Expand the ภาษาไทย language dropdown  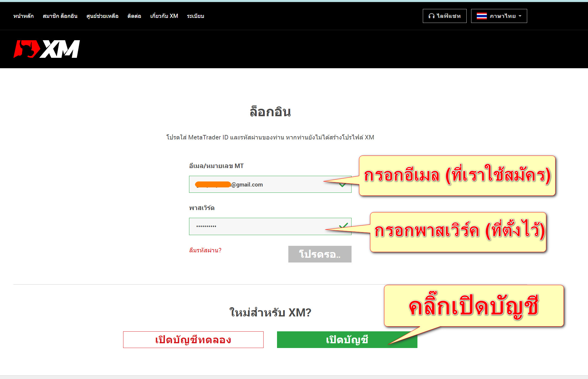[x=499, y=16]
